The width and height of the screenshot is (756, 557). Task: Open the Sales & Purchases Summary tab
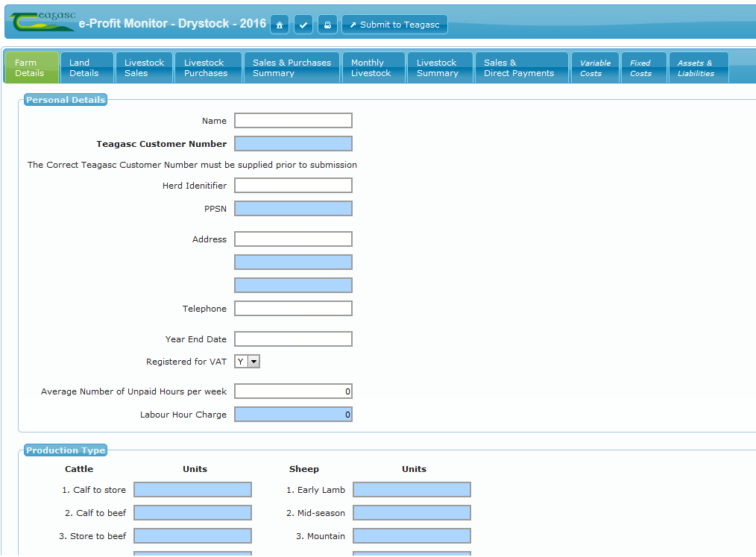tap(292, 68)
